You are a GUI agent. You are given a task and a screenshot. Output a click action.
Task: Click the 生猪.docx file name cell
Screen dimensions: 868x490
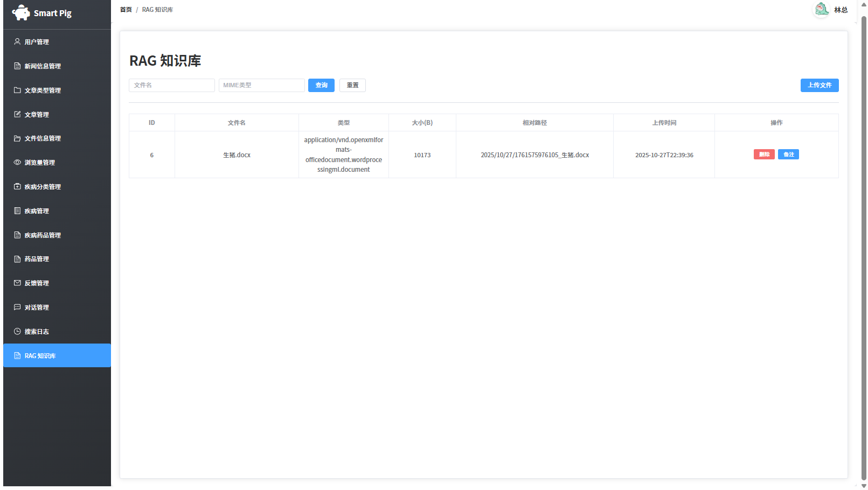click(237, 155)
